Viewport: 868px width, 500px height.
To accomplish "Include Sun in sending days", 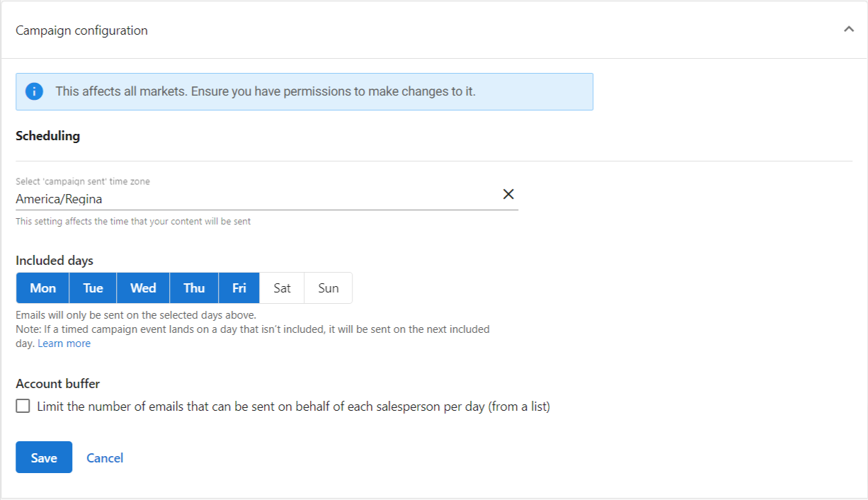I will pos(329,288).
